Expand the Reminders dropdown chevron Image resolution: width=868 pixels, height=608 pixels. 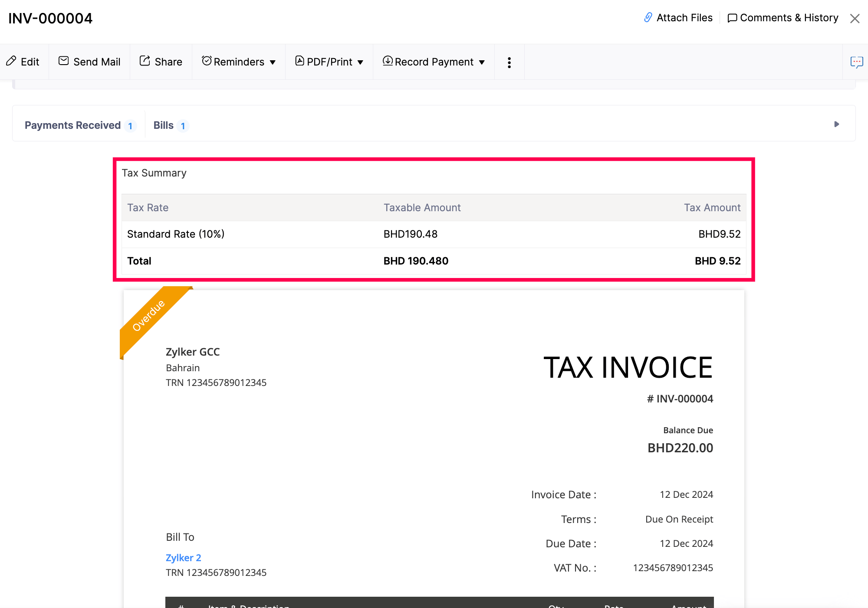[273, 62]
